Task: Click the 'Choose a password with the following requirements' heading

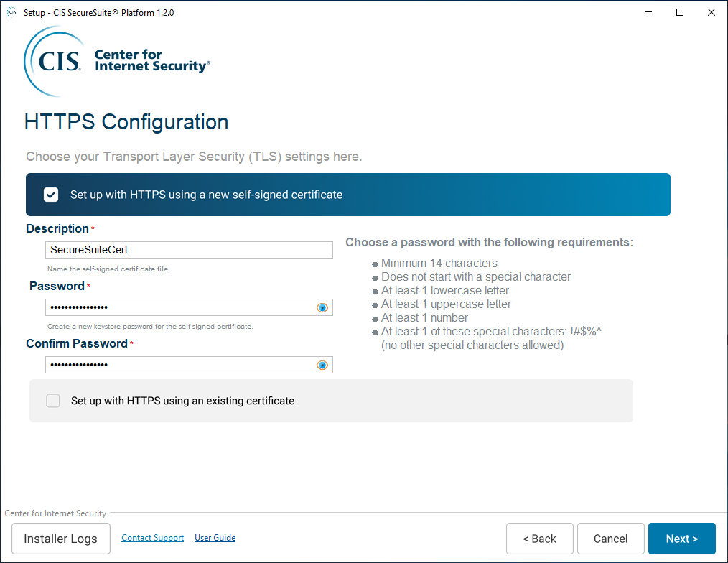Action: coord(490,243)
